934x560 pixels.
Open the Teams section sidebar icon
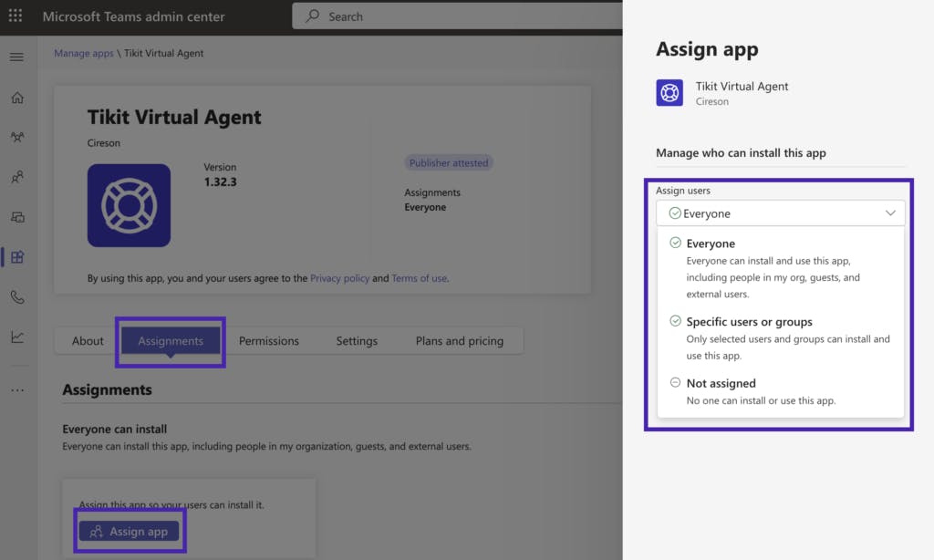point(17,138)
